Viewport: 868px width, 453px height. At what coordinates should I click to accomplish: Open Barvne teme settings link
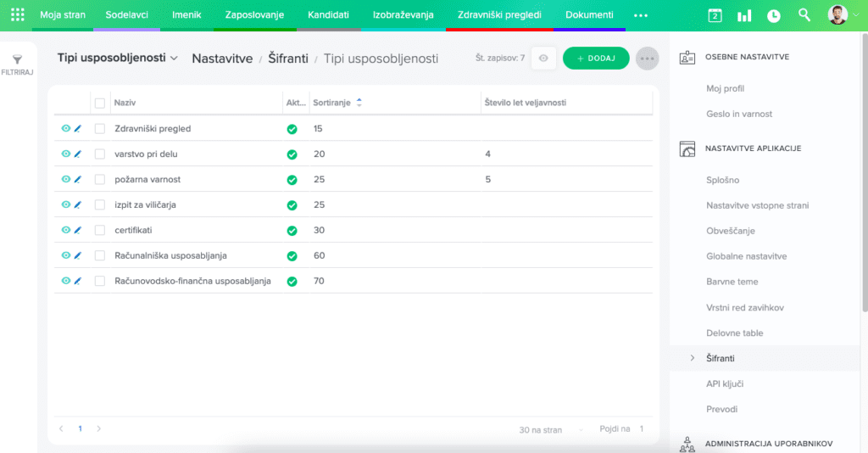[x=732, y=282]
